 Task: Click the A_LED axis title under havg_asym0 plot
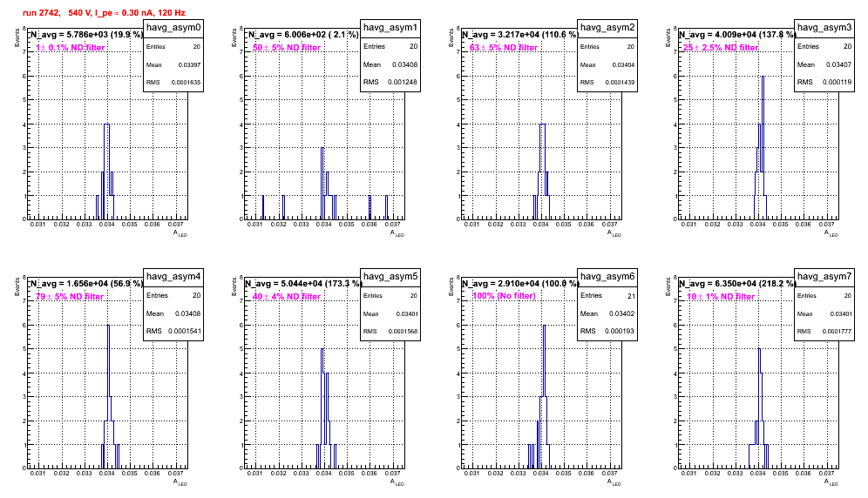click(x=180, y=233)
